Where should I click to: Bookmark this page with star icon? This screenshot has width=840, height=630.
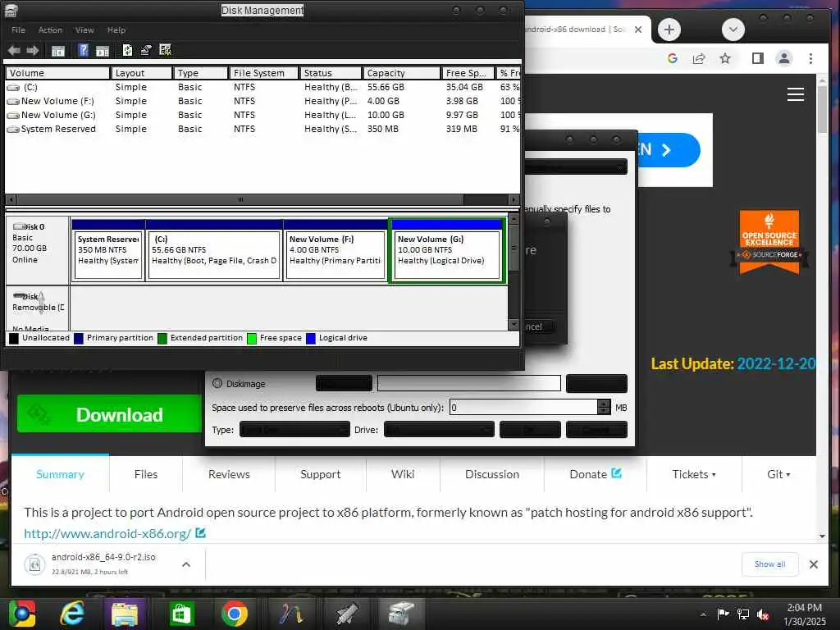pos(725,58)
